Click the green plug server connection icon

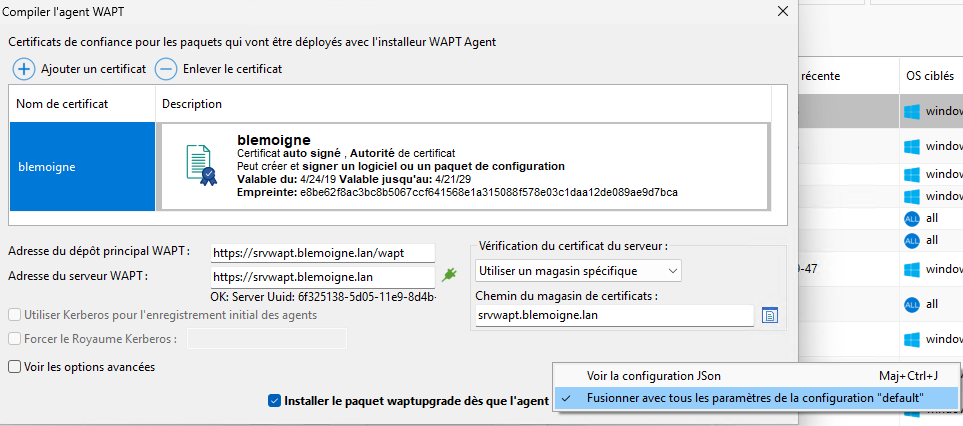click(449, 275)
